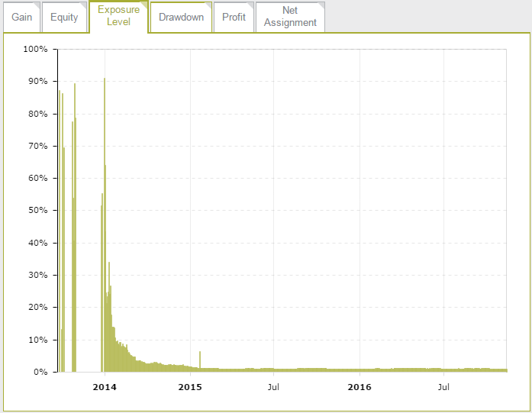Screen dimensions: 532x413
Task: Select the Exposure Level tab
Action: 118,16
